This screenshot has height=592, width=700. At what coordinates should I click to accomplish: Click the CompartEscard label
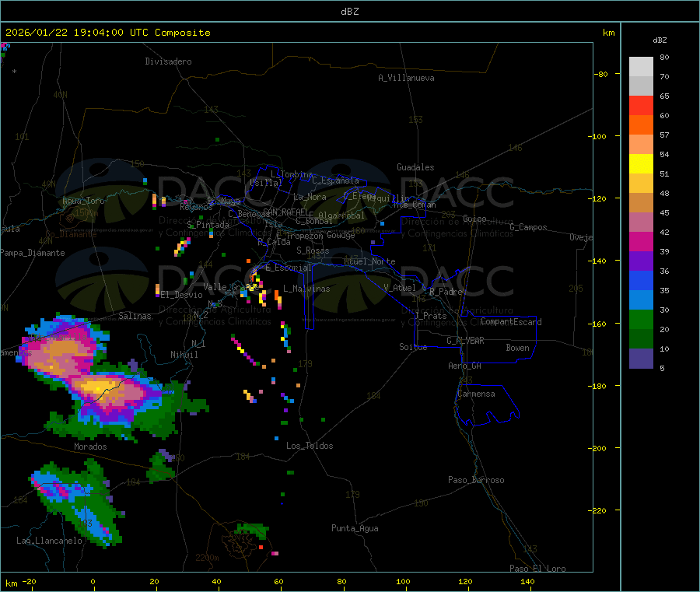click(x=511, y=322)
